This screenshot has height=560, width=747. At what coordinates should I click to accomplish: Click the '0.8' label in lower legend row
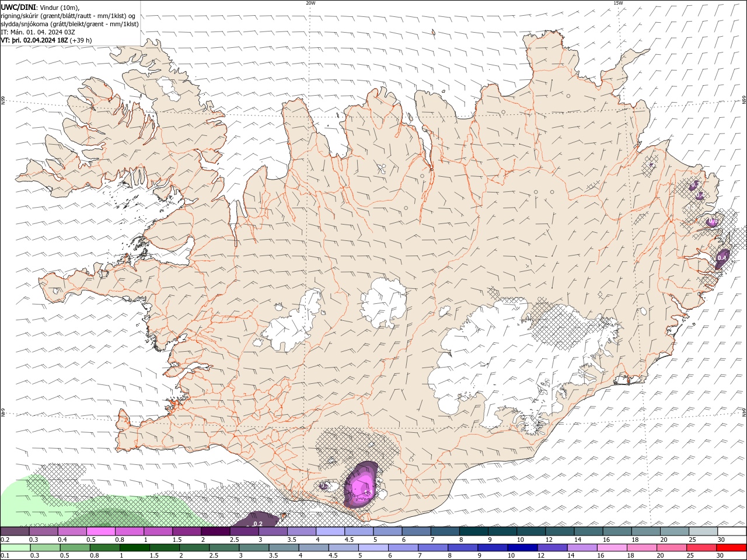94,556
